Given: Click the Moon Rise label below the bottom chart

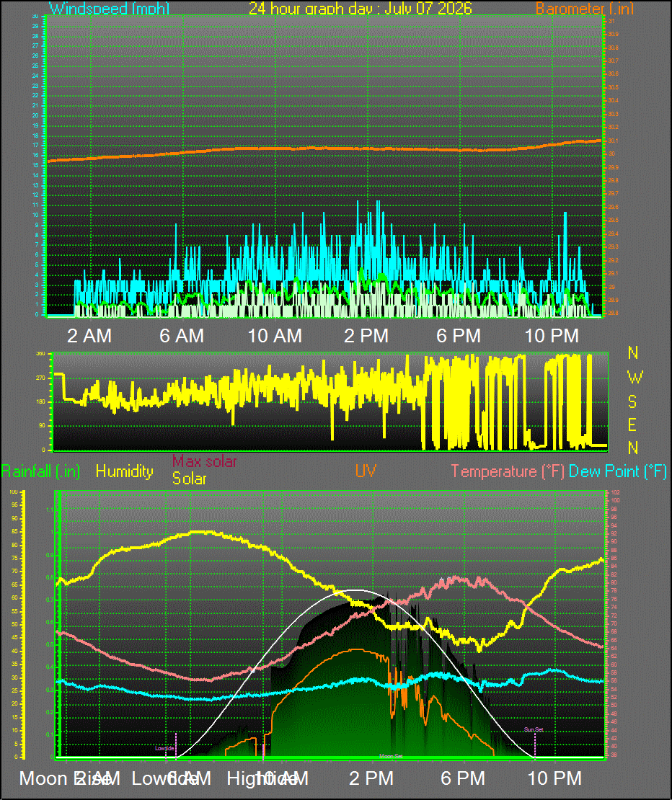Looking at the screenshot, I should (66, 778).
